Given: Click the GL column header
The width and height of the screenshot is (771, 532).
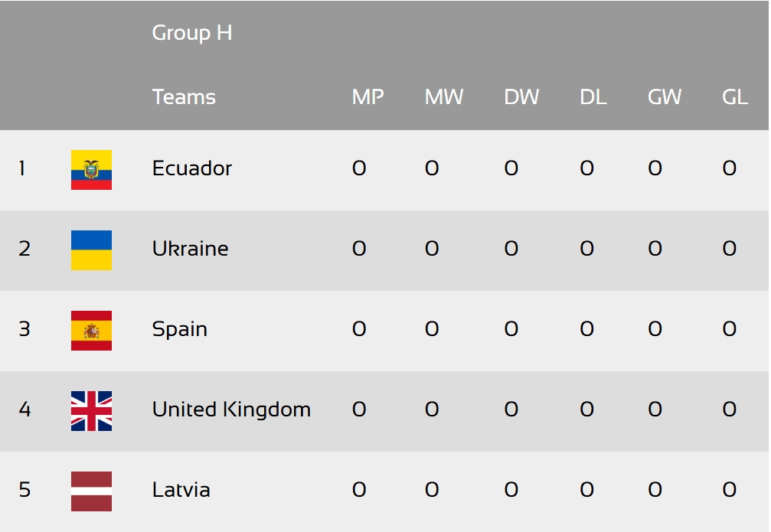Looking at the screenshot, I should tap(735, 97).
